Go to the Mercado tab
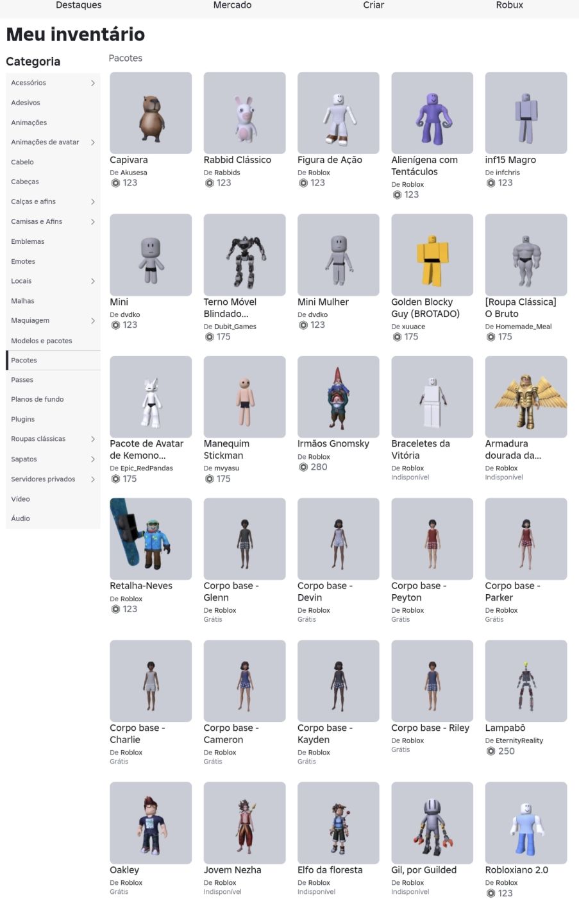 click(x=232, y=5)
